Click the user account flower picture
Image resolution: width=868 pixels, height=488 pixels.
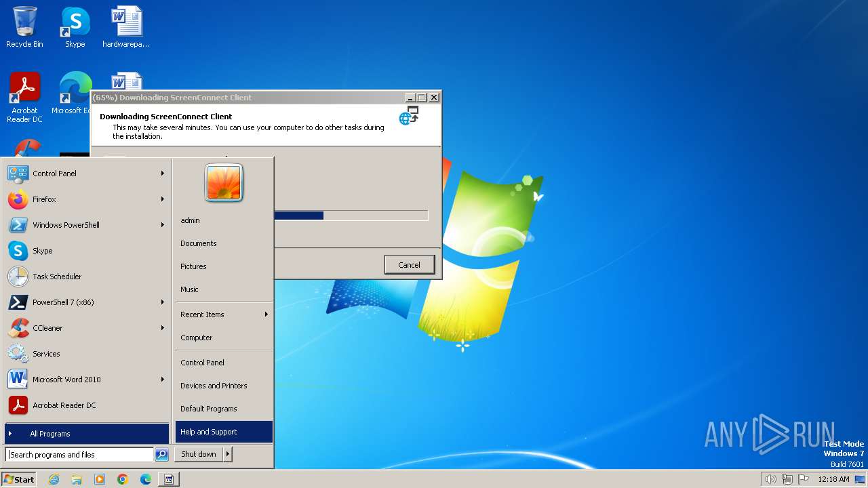(224, 182)
